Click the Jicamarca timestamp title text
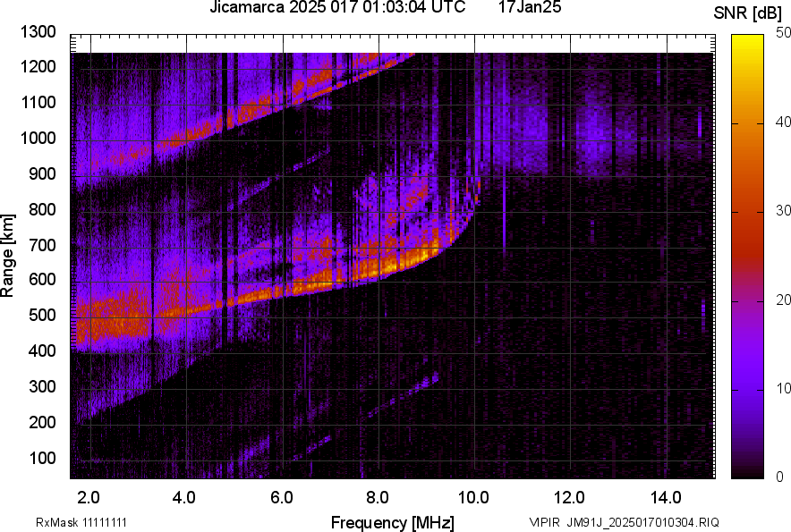The width and height of the screenshot is (791, 532). tap(337, 8)
